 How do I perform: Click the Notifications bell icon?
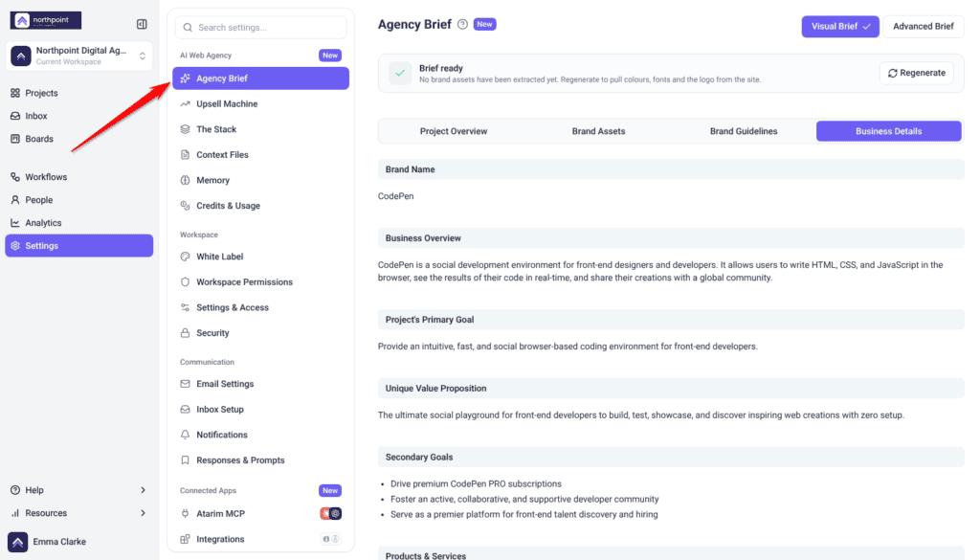coord(185,435)
